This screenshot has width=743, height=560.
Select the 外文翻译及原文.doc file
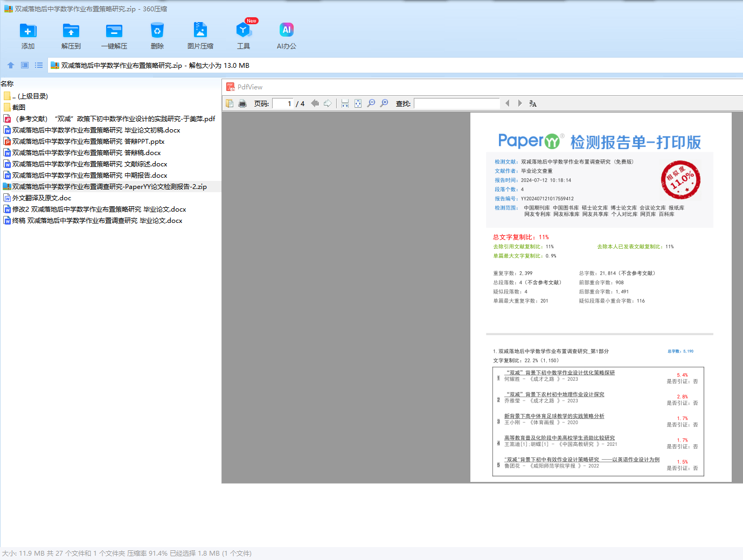(x=37, y=198)
